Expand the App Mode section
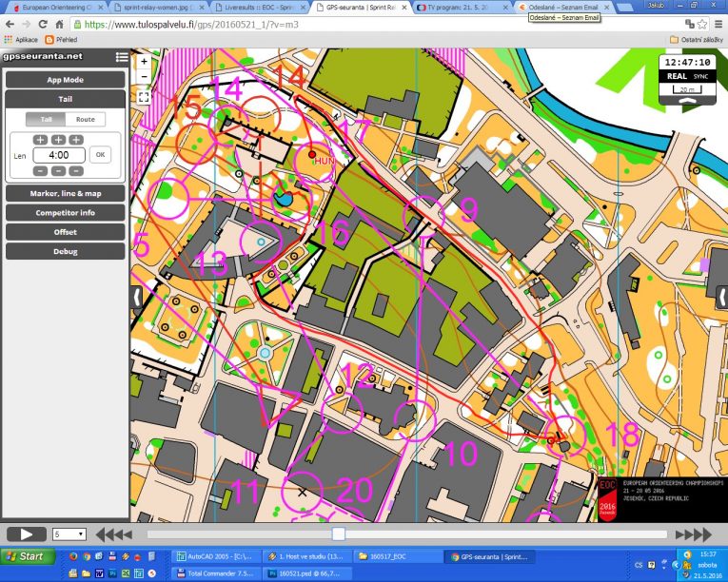 65,79
